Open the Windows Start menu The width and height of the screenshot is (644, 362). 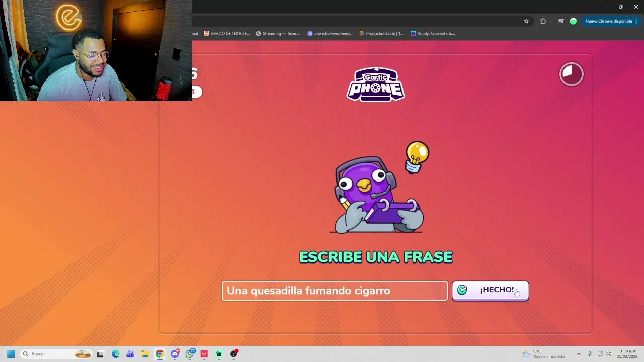[x=11, y=354]
